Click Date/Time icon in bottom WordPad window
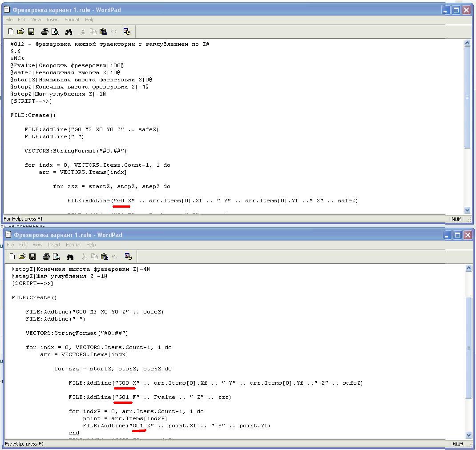Screen dimensions: 476x450 (128, 257)
